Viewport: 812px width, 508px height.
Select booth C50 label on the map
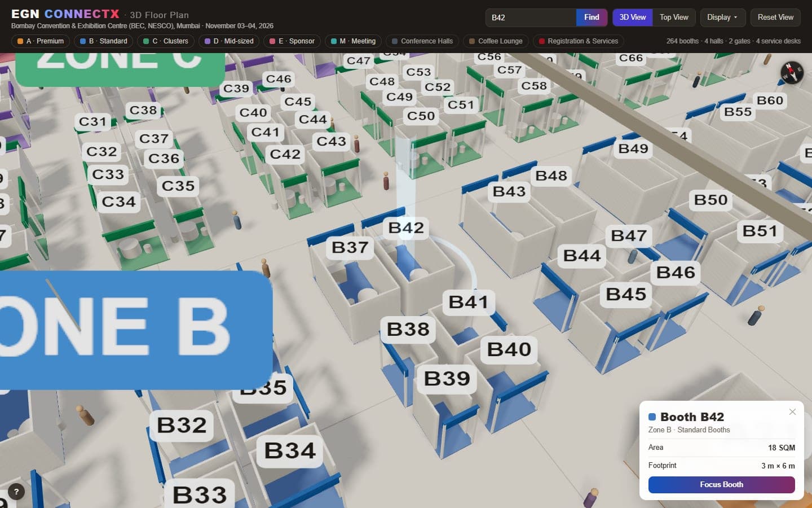pos(421,116)
